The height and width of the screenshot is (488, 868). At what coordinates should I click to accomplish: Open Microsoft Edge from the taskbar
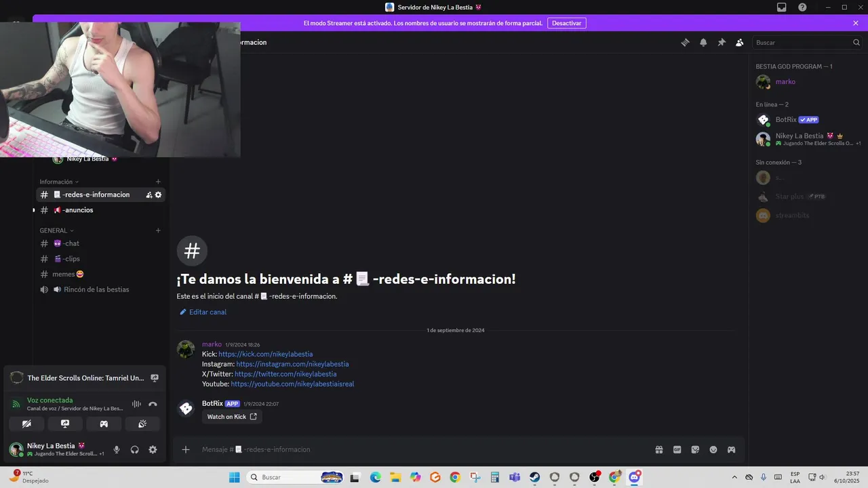coord(376,477)
